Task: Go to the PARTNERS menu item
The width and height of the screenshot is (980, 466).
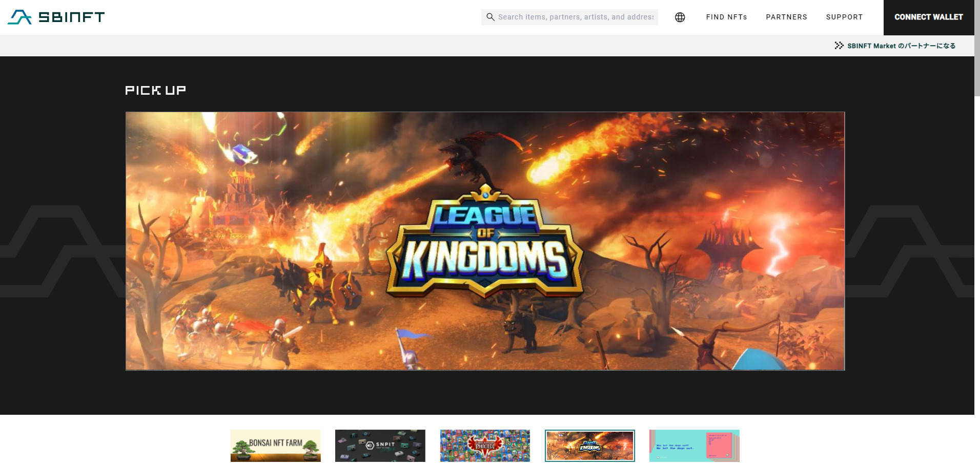Action: click(x=786, y=17)
